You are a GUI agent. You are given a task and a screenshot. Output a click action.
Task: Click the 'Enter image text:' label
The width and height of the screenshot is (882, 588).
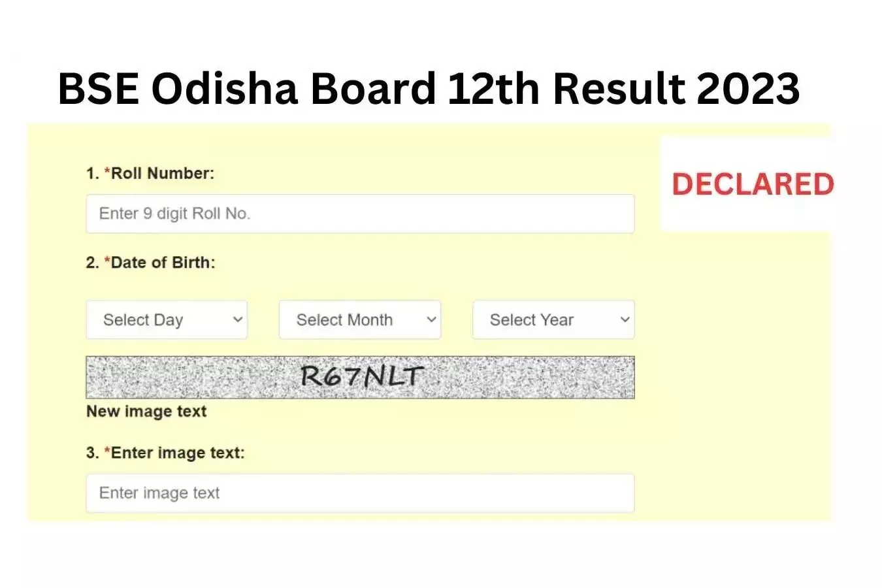click(178, 453)
